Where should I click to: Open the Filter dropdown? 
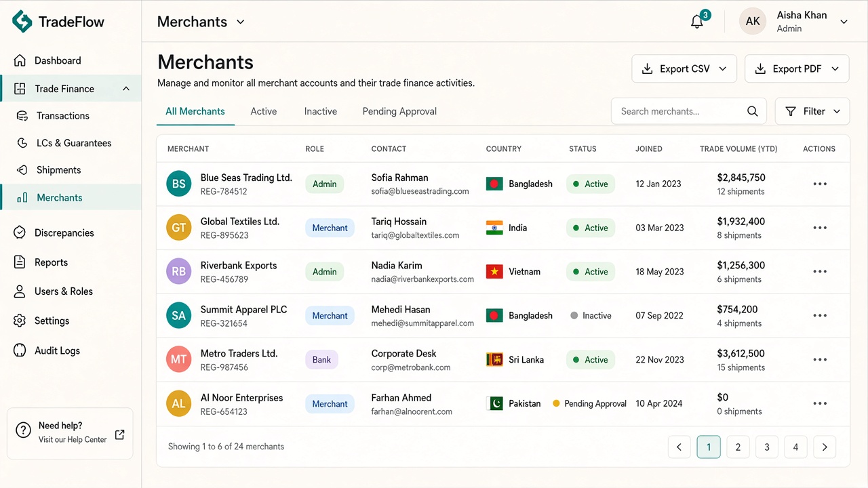click(x=812, y=111)
